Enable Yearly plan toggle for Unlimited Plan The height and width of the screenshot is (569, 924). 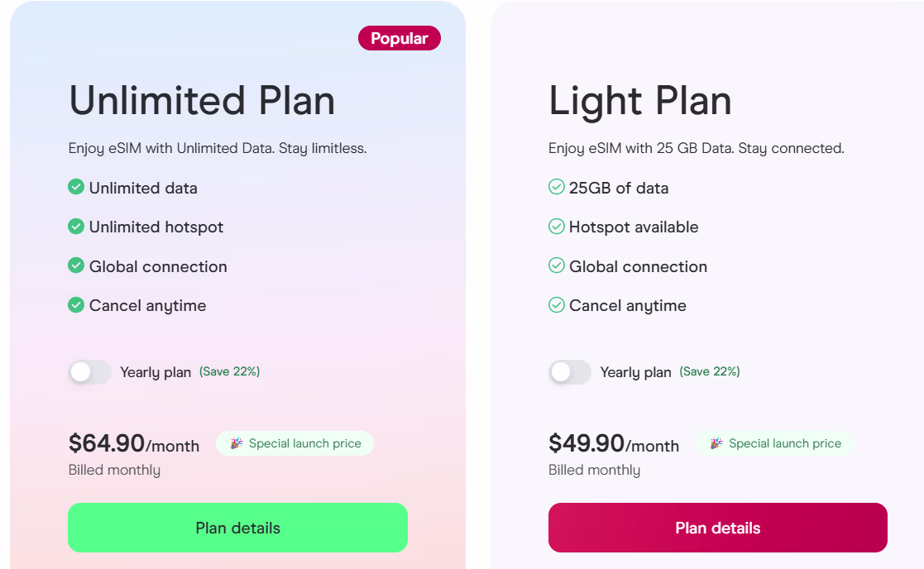(89, 372)
